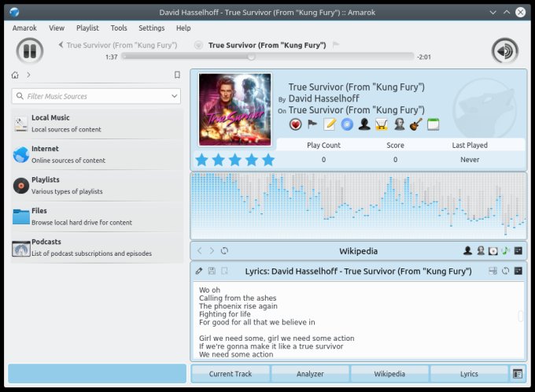Click the dark flag icon under album title

(x=312, y=124)
